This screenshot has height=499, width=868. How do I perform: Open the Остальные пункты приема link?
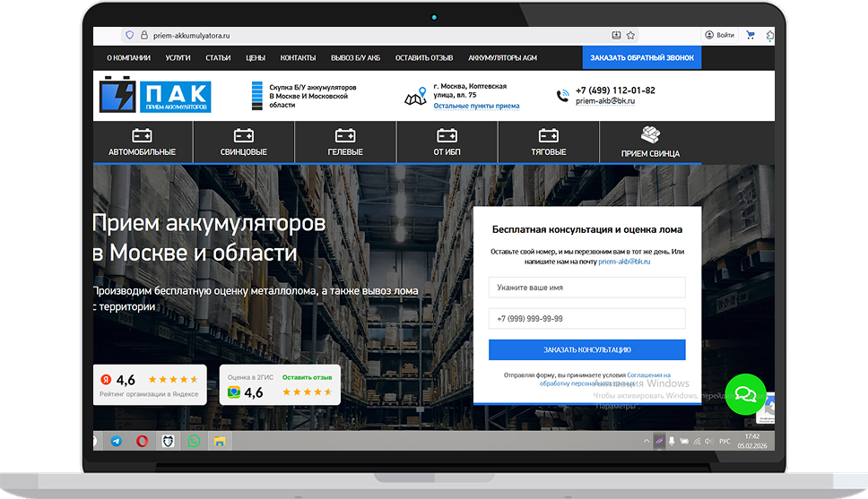click(476, 106)
